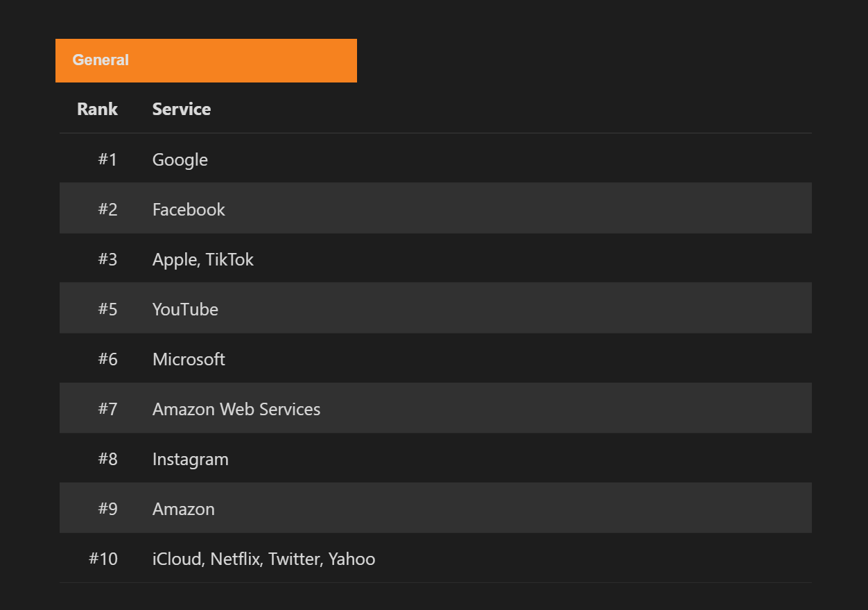Select the Google service entry
Viewport: 868px width, 610px height.
(x=180, y=159)
